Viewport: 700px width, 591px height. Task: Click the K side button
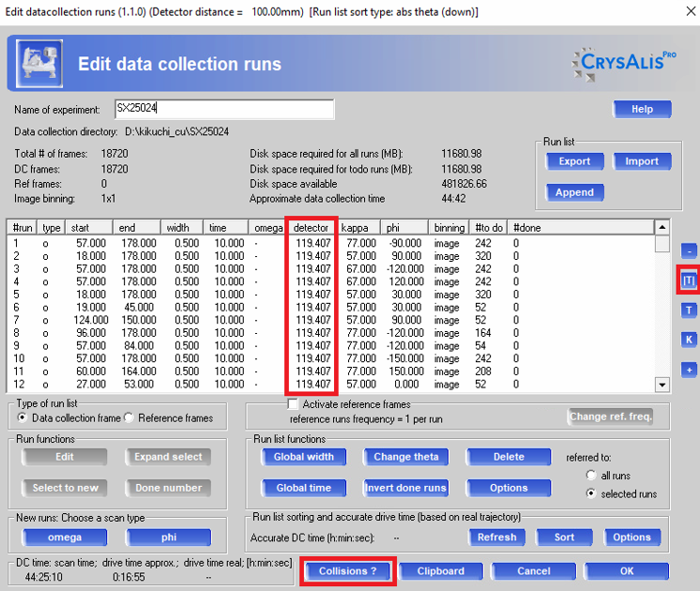pos(689,340)
